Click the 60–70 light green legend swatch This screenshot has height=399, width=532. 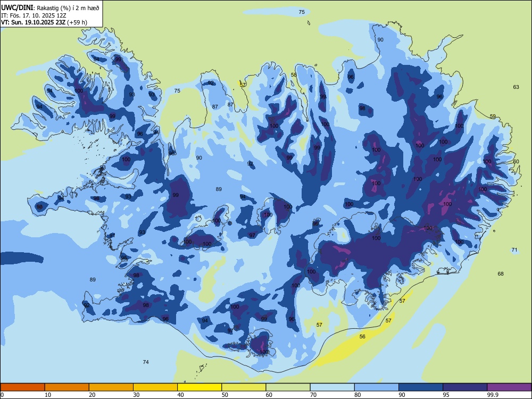click(288, 387)
